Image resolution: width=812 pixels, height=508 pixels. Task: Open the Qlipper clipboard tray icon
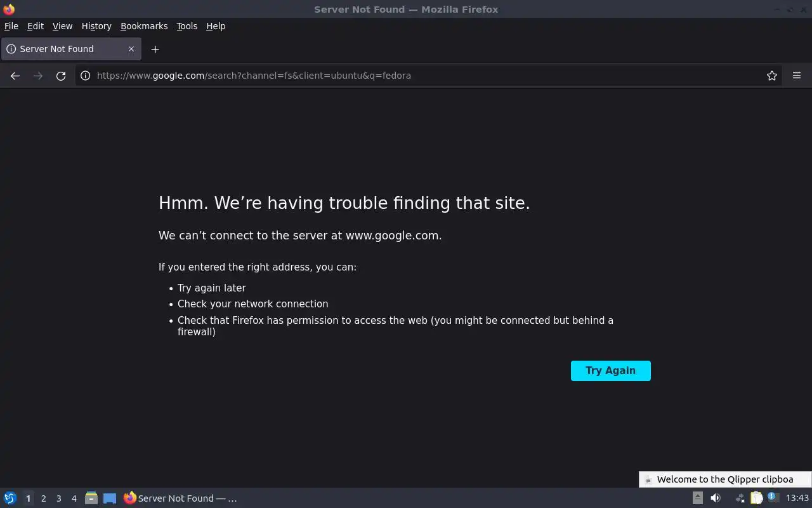coord(756,498)
